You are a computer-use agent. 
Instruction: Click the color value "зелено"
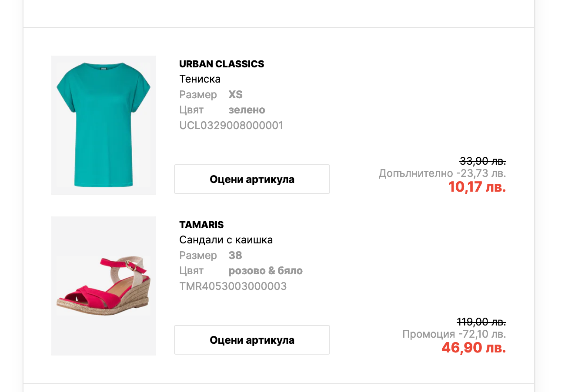[247, 110]
